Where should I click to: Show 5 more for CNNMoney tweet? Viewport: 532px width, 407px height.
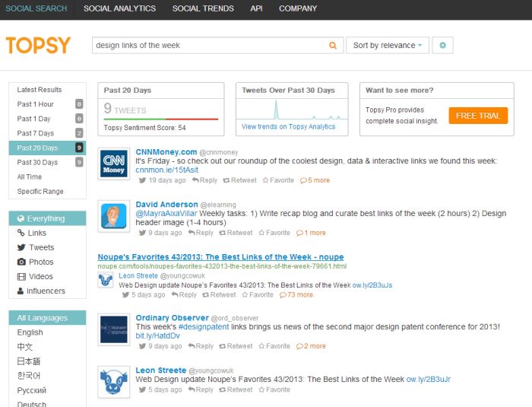coord(315,180)
